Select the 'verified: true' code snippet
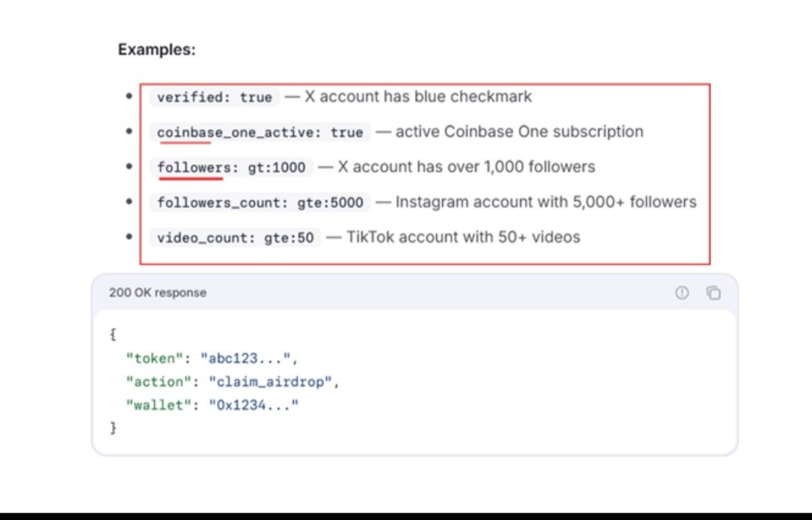This screenshot has height=520, width=812. click(x=215, y=97)
